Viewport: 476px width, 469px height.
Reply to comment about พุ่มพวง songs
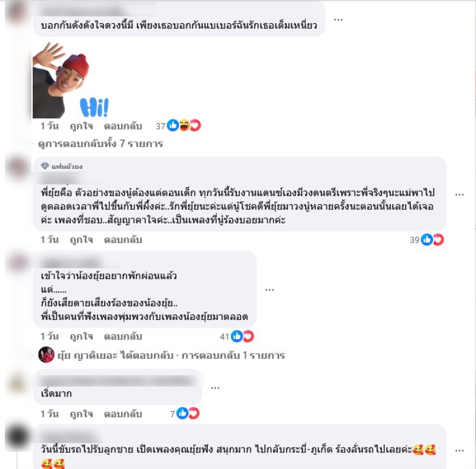click(x=123, y=336)
